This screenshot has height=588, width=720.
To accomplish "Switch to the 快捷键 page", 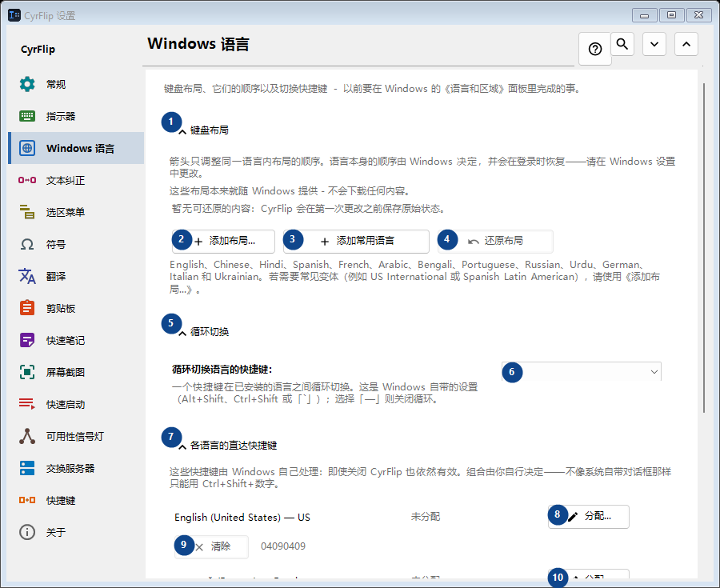I will click(x=76, y=500).
